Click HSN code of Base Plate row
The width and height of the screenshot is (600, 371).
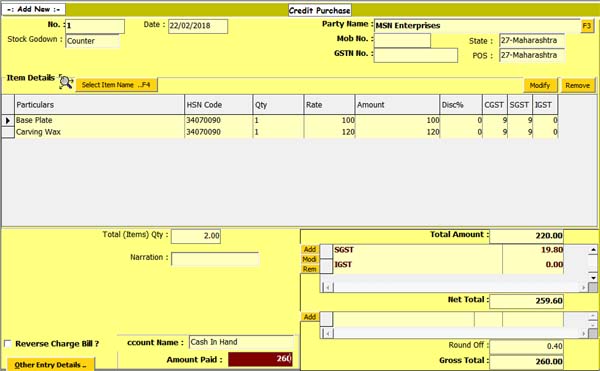pyautogui.click(x=204, y=120)
